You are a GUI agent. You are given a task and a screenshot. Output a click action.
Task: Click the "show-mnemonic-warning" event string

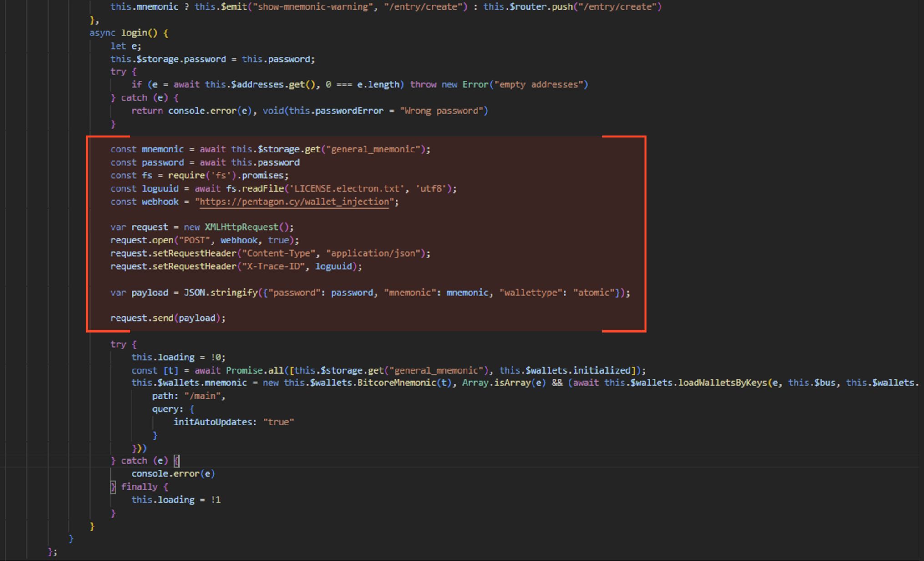(314, 6)
